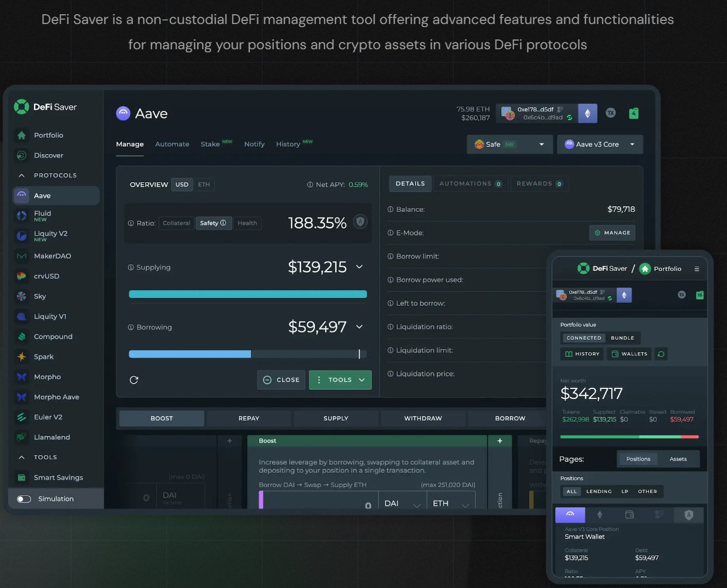Open the green notifications icon in header

(x=633, y=113)
